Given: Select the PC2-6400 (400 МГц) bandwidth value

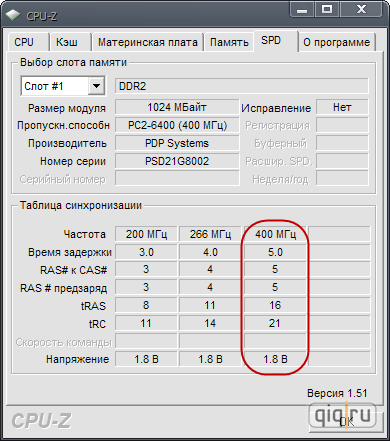Looking at the screenshot, I should click(177, 125).
